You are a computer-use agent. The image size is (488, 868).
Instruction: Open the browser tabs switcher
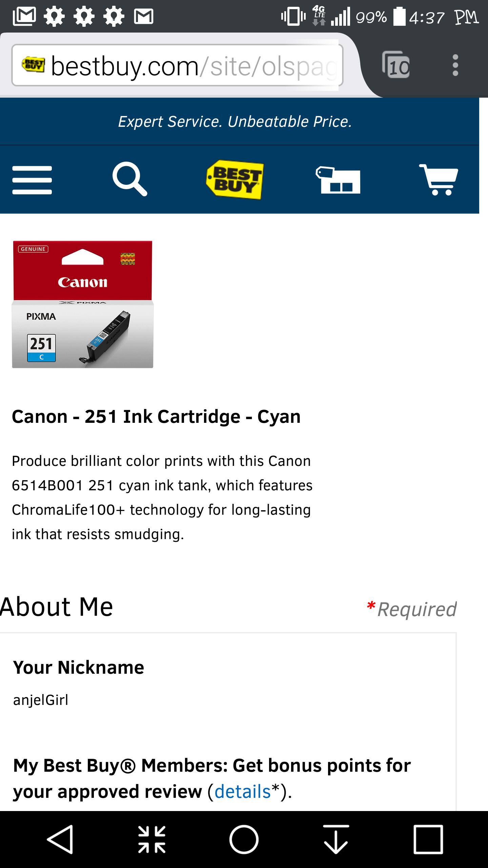(x=396, y=65)
